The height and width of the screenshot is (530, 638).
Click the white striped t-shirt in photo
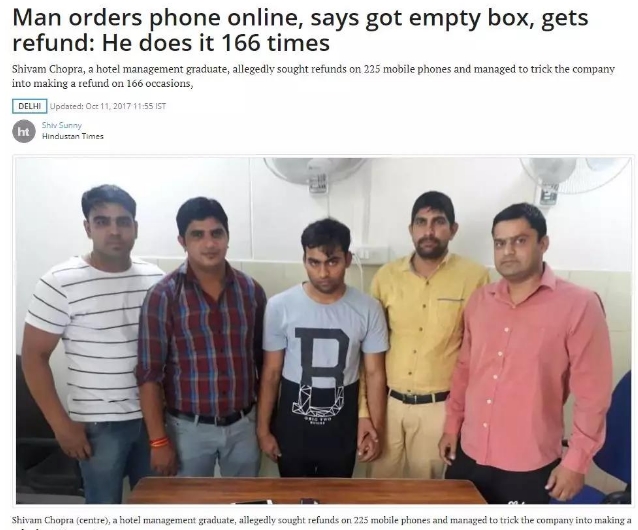click(92, 332)
